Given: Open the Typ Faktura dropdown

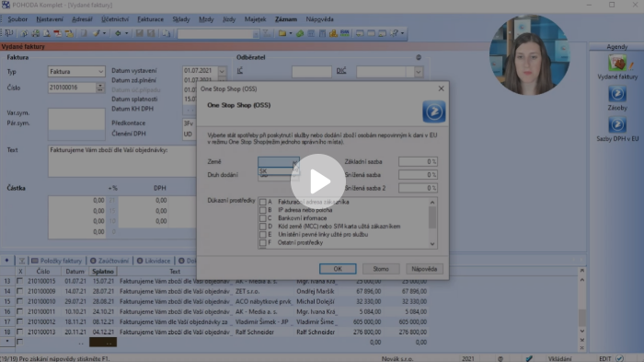Looking at the screenshot, I should point(100,72).
